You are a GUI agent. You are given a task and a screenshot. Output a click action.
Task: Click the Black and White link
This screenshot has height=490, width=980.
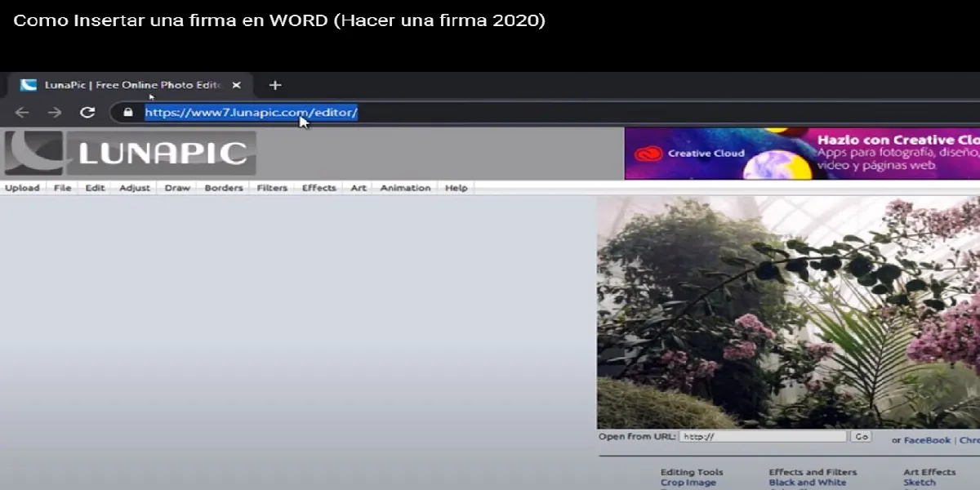coord(808,483)
